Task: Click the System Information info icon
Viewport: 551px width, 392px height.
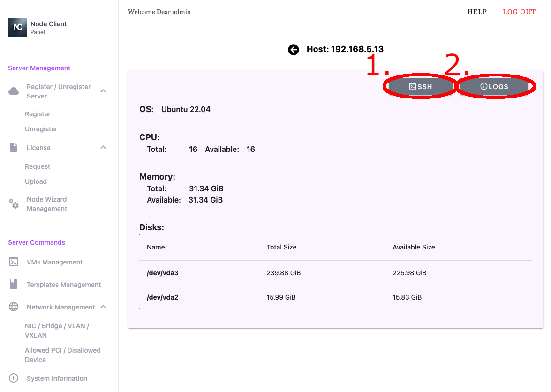Action: [x=14, y=378]
